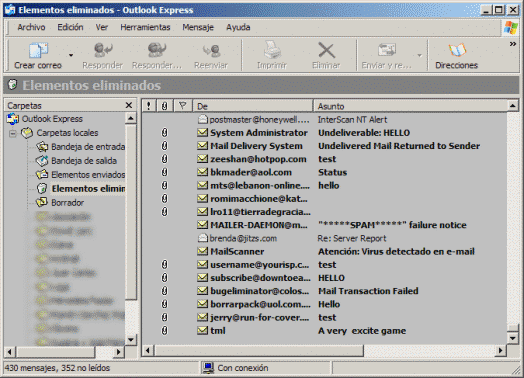Sort messages by De column
Viewport: 524px width, 378px height.
tap(253, 106)
